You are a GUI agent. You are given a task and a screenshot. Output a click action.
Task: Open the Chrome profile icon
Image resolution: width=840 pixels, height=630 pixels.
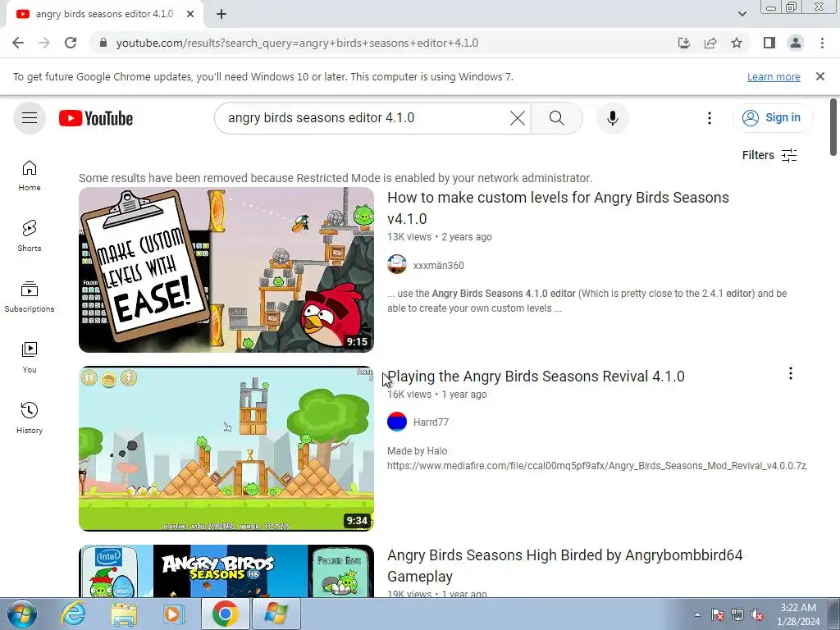(x=796, y=43)
